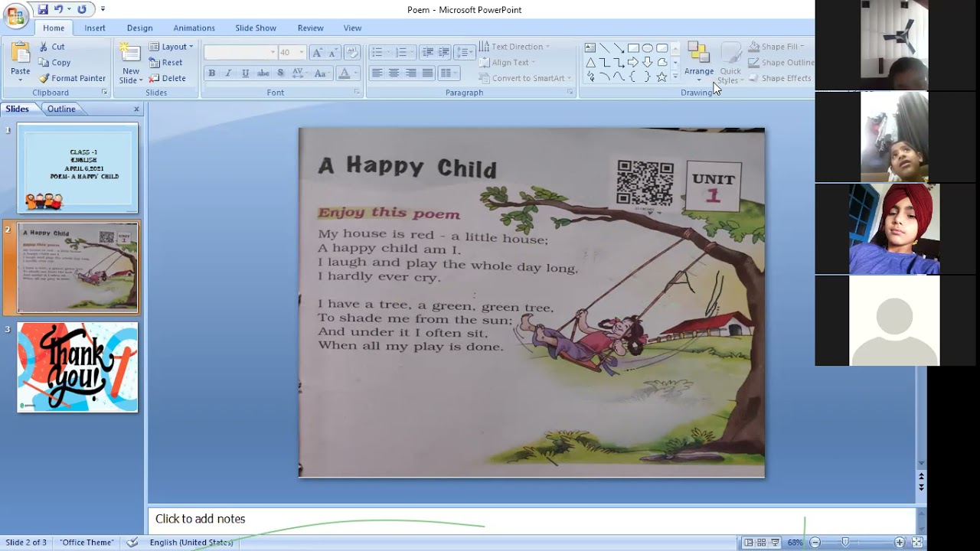Open the Arrange menu
Viewport: 980px width, 551px height.
pyautogui.click(x=698, y=63)
